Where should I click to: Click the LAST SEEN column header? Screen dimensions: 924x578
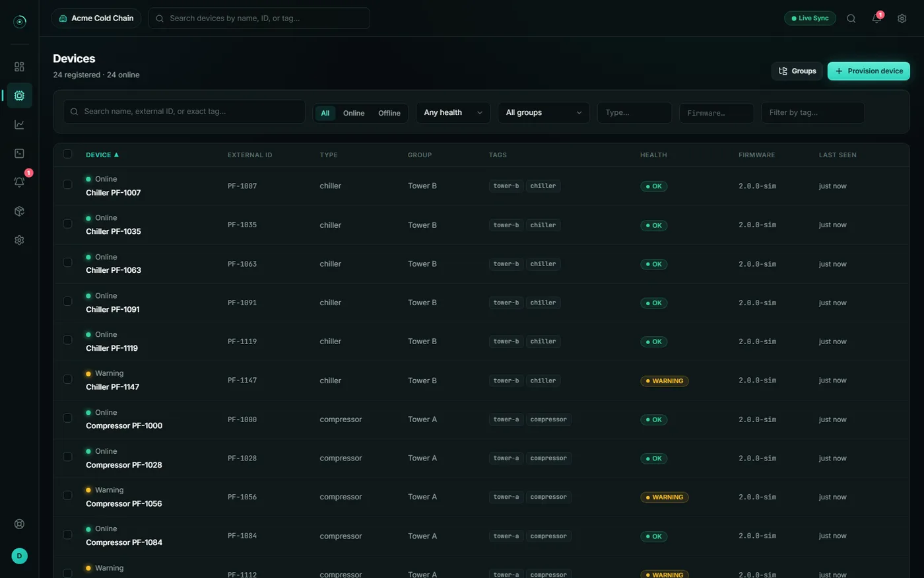tap(838, 155)
